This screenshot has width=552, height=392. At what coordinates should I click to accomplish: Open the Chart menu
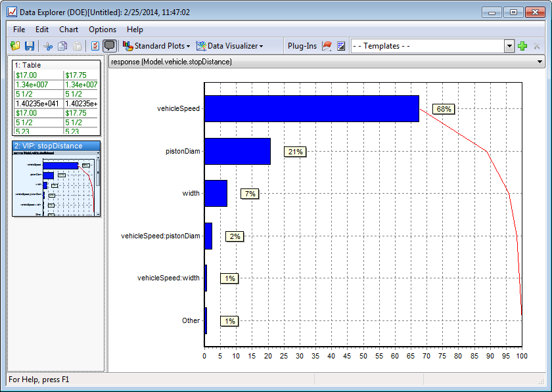[x=68, y=30]
